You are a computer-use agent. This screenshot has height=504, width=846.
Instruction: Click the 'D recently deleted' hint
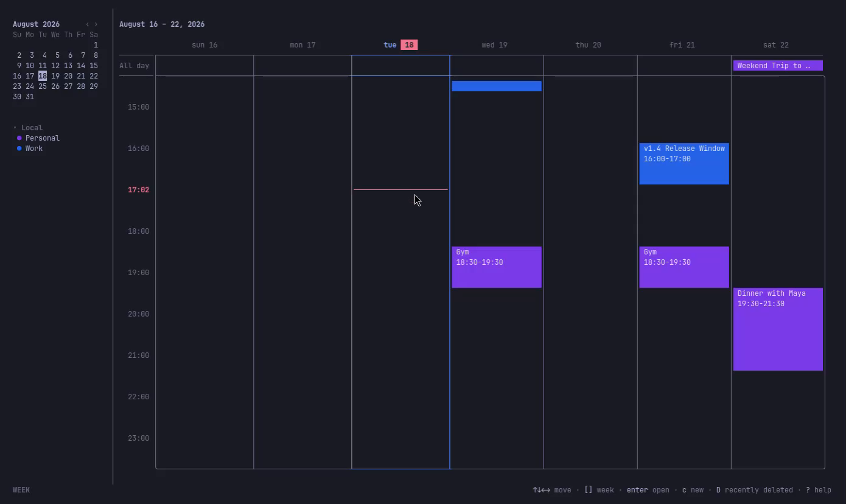point(755,490)
